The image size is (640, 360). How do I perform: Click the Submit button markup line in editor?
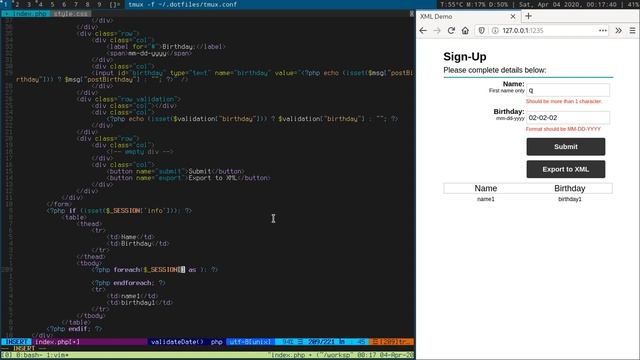point(176,171)
